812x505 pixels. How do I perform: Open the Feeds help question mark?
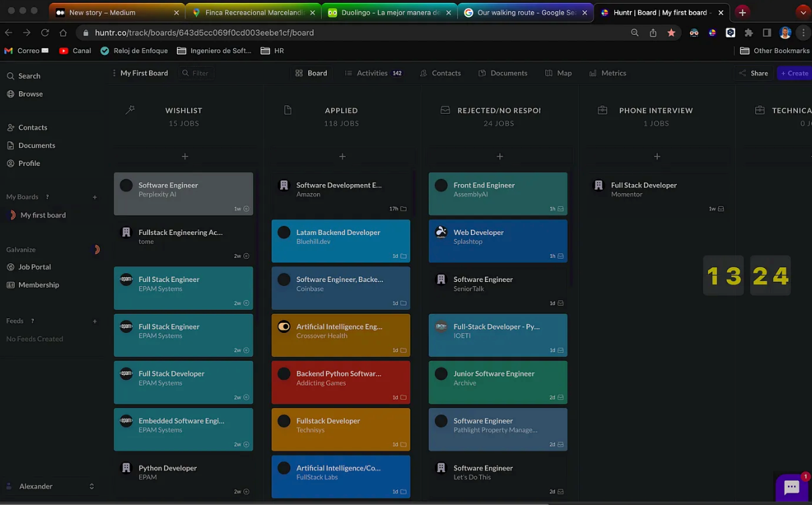pyautogui.click(x=32, y=321)
